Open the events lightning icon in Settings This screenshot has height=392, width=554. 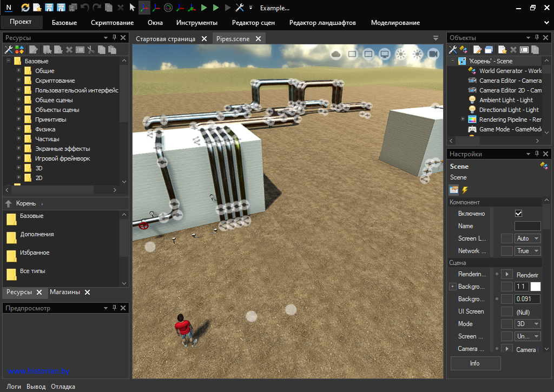point(465,190)
